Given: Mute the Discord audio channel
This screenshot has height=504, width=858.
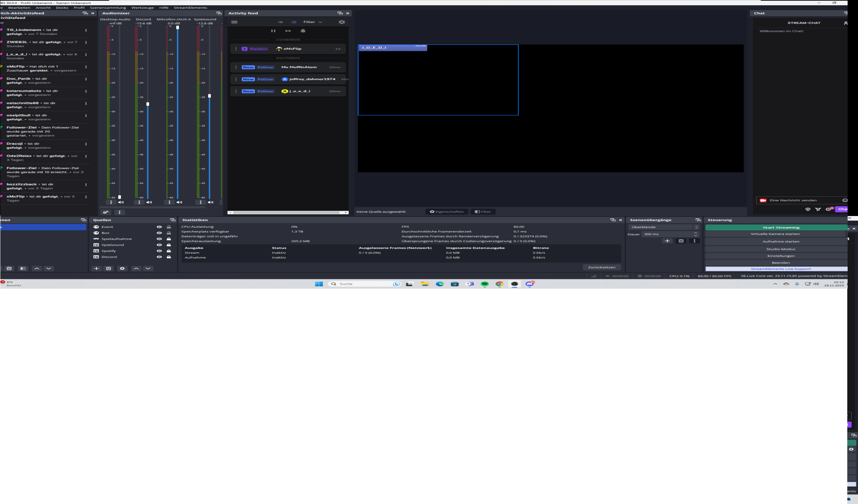Looking at the screenshot, I should point(149,203).
